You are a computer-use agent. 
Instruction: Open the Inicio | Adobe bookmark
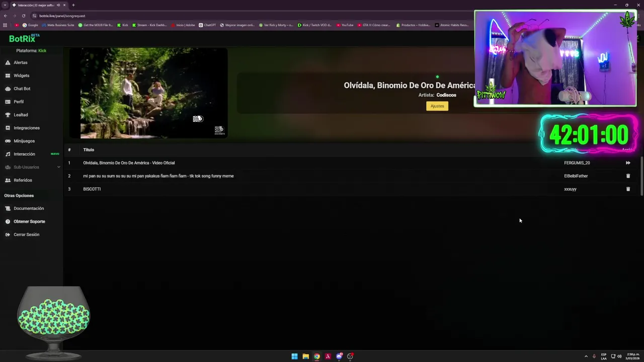(183, 25)
